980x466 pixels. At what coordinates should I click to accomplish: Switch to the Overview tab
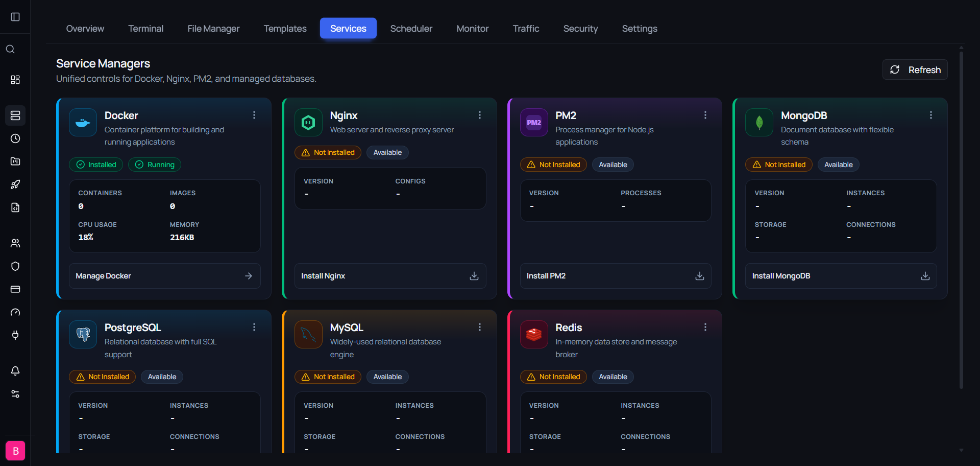85,29
